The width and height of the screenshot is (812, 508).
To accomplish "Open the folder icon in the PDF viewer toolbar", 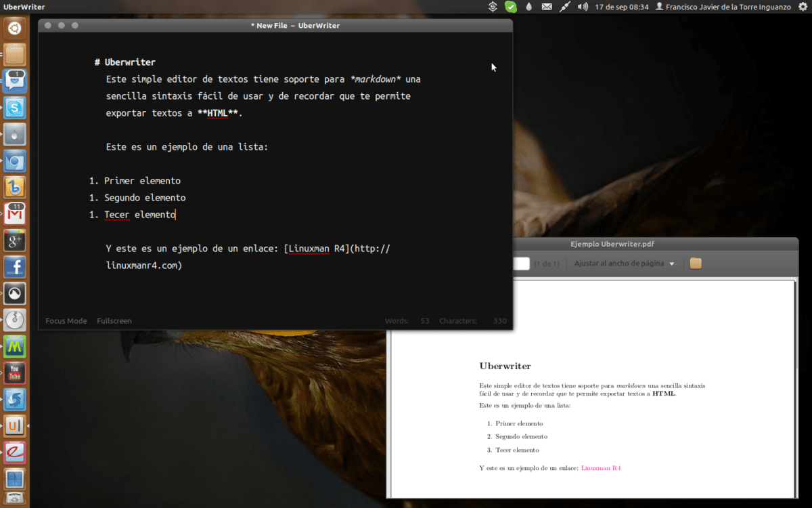I will pyautogui.click(x=694, y=263).
